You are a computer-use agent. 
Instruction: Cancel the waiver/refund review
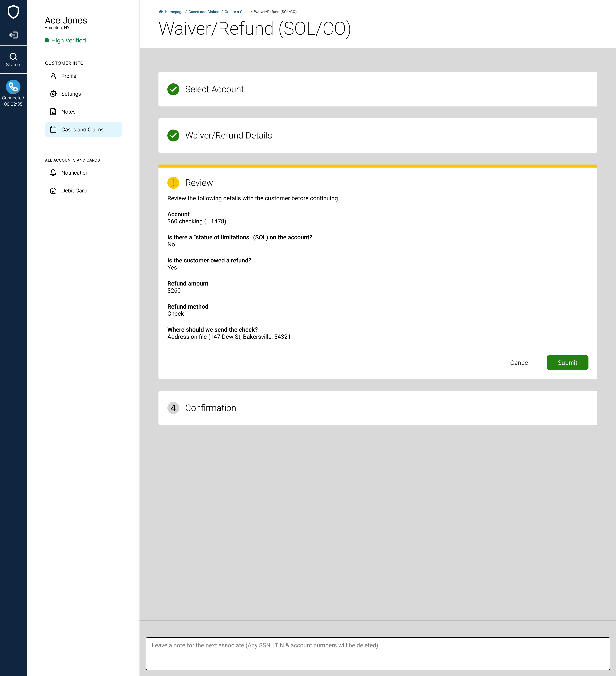pyautogui.click(x=519, y=363)
